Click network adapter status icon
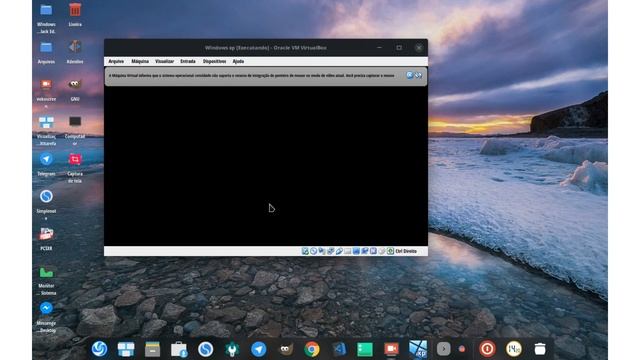 [x=331, y=251]
